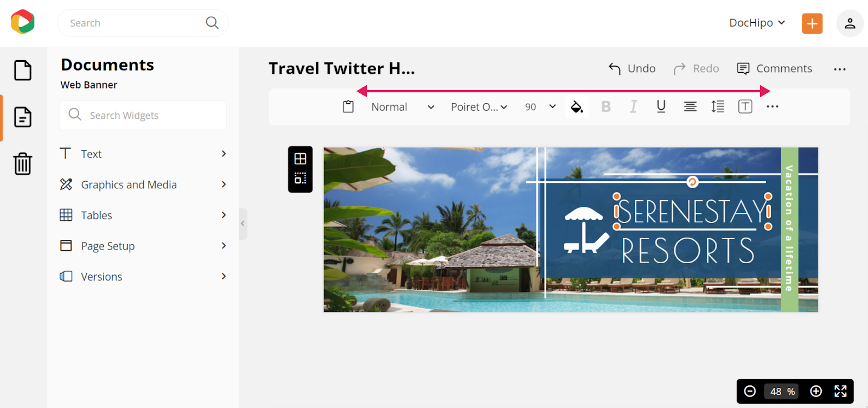Click the text box frame icon

pos(745,107)
